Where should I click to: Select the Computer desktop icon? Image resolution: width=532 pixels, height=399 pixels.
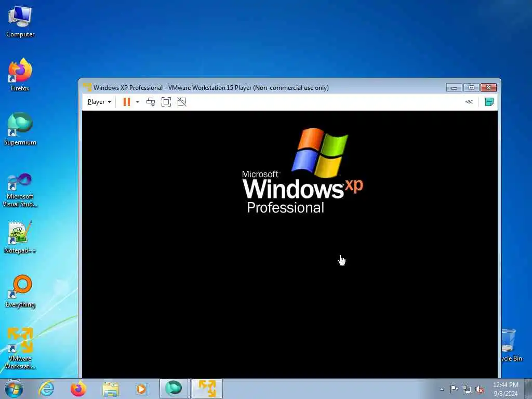tap(20, 22)
